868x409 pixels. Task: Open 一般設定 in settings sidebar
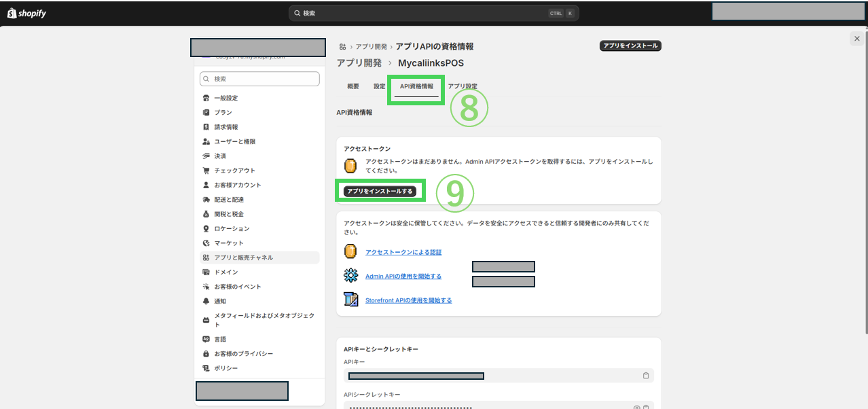[x=226, y=98]
